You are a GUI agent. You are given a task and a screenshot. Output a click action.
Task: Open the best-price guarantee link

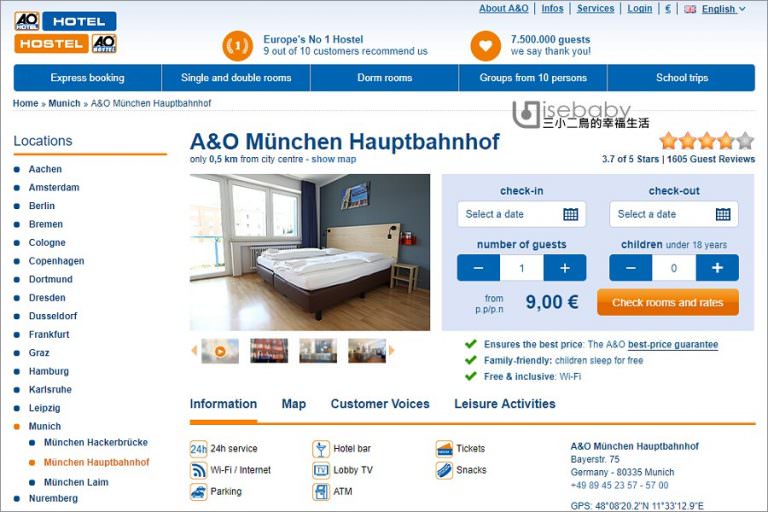[673, 344]
